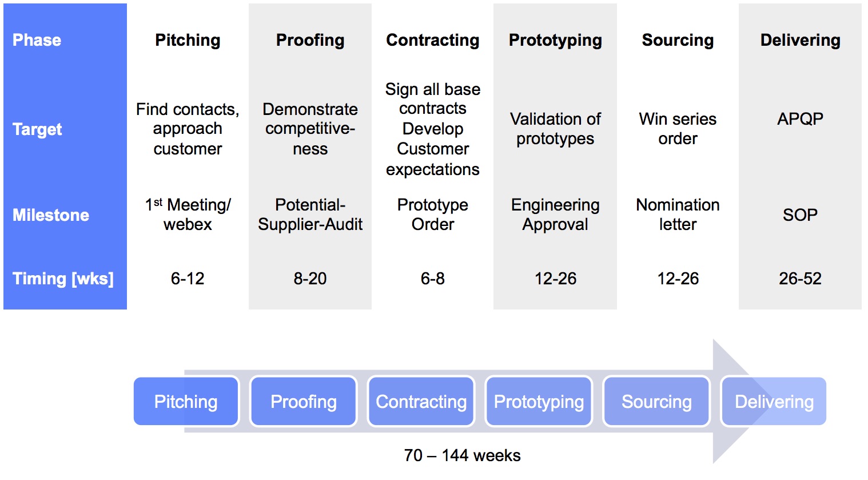Click the Contracting column header in the table
Viewport: 868px width, 480px height.
pos(433,40)
